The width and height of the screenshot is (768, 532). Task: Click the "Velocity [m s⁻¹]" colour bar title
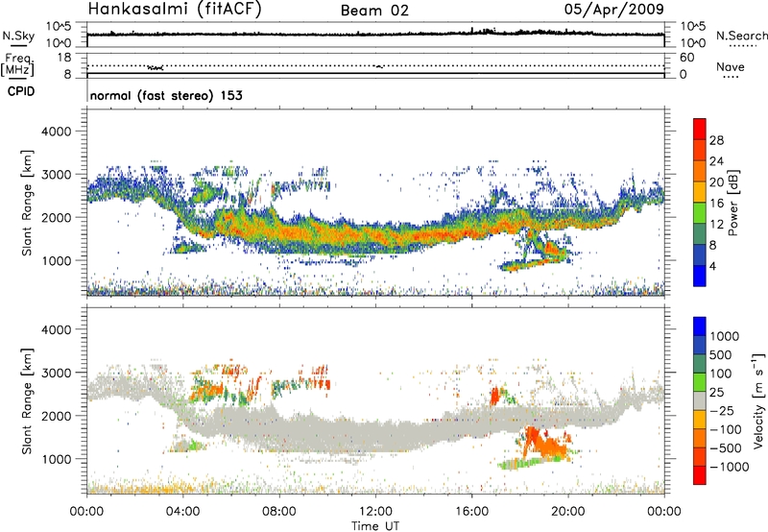[x=758, y=400]
